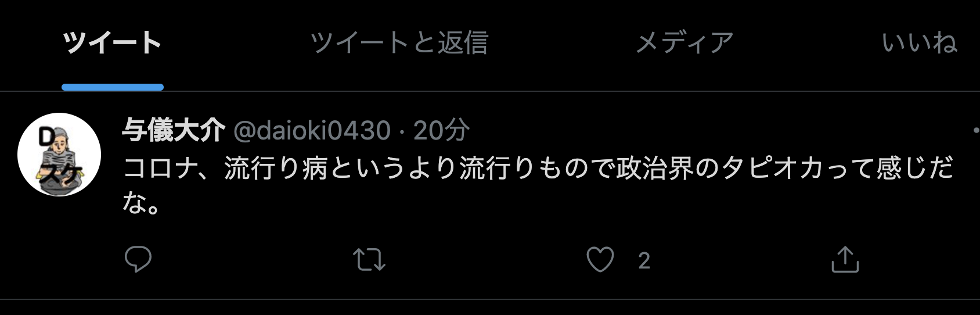The image size is (980, 315).
Task: Show the メディア tab
Action: (x=684, y=43)
